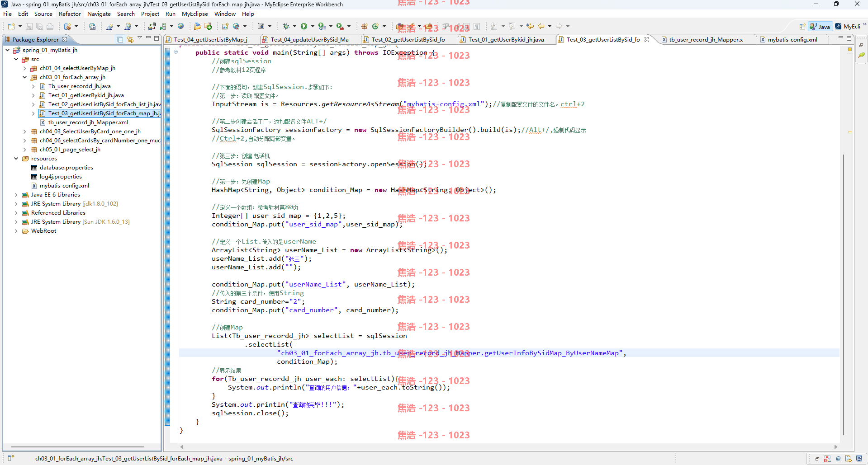Open Package Explorer view menu triangle
This screenshot has width=868, height=465.
point(140,38)
